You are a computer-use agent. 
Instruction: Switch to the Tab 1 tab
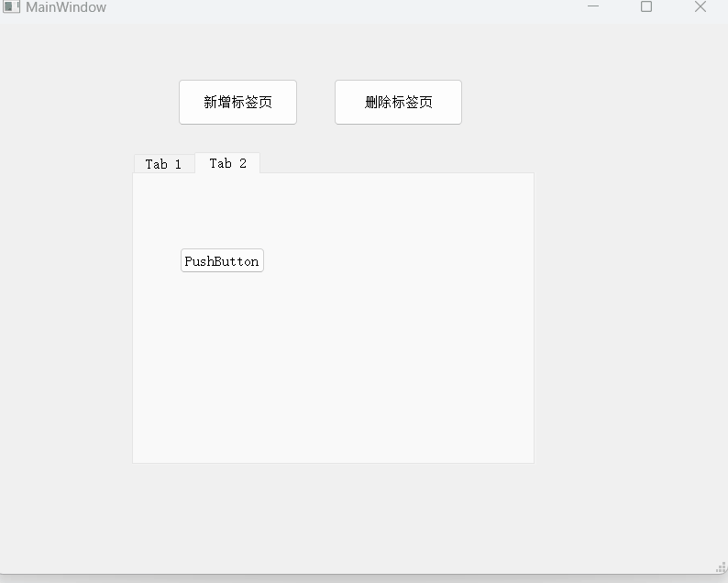164,164
